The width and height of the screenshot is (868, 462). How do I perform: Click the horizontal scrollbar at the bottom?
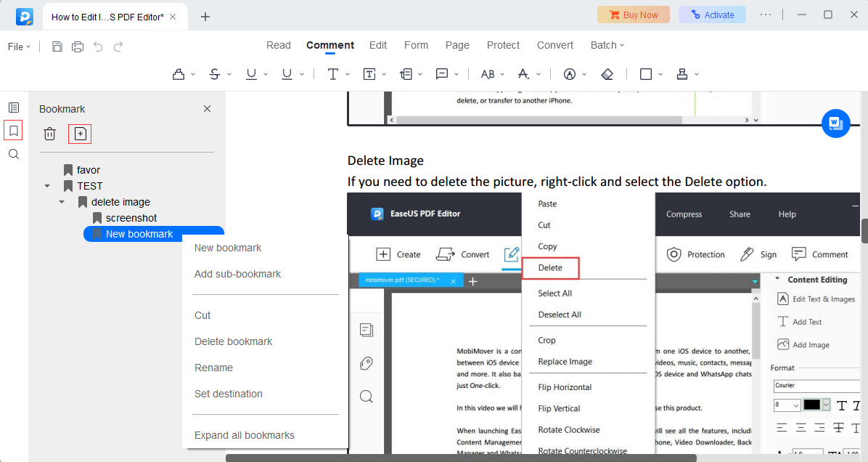(461, 458)
